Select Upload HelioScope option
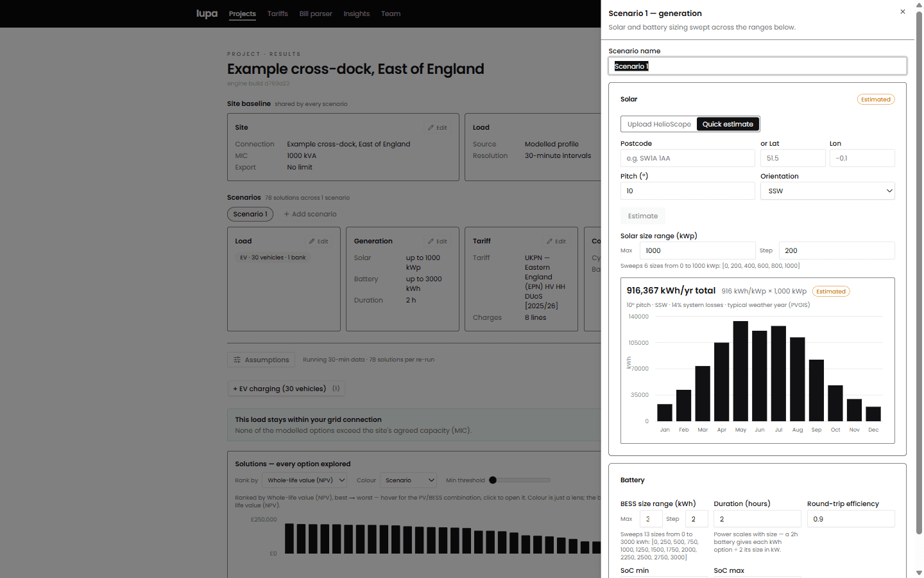Screen dimensions: 924x578 (659, 124)
